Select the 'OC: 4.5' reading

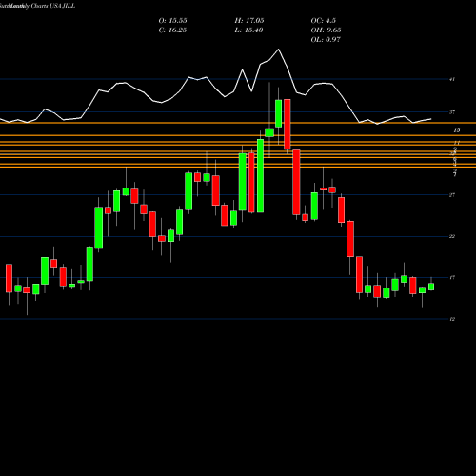323,21
